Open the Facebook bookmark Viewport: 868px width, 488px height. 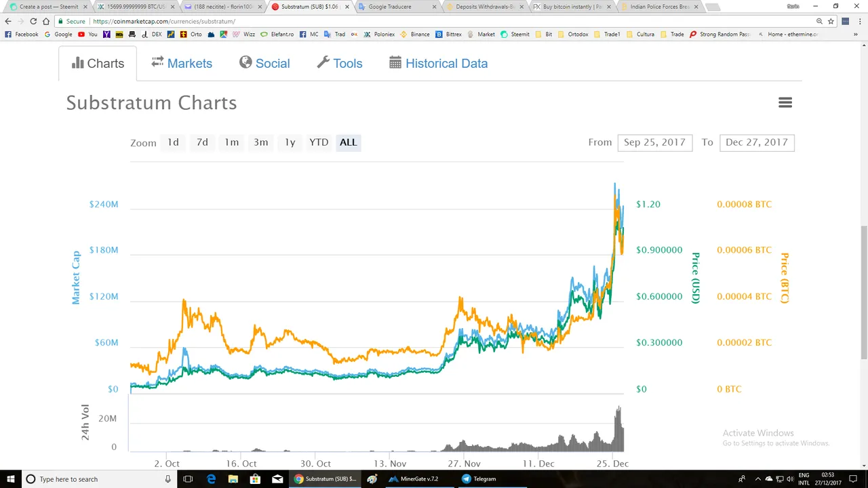pyautogui.click(x=22, y=34)
